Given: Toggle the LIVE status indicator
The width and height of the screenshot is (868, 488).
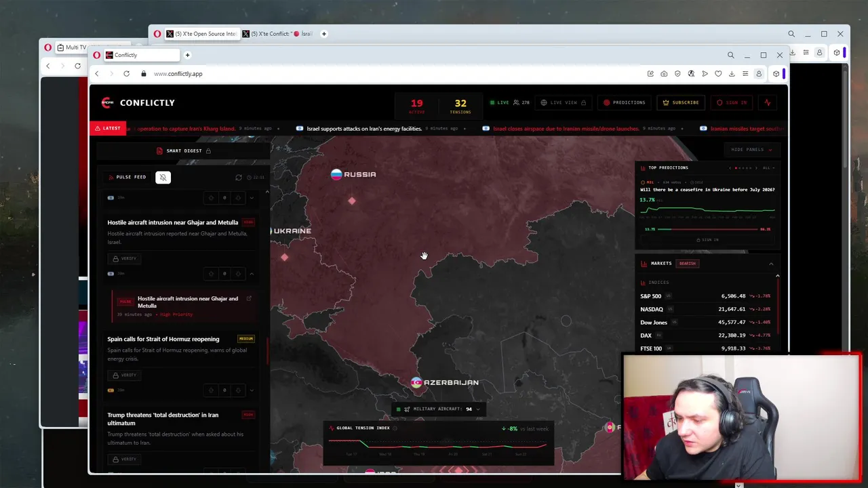Looking at the screenshot, I should coord(499,102).
